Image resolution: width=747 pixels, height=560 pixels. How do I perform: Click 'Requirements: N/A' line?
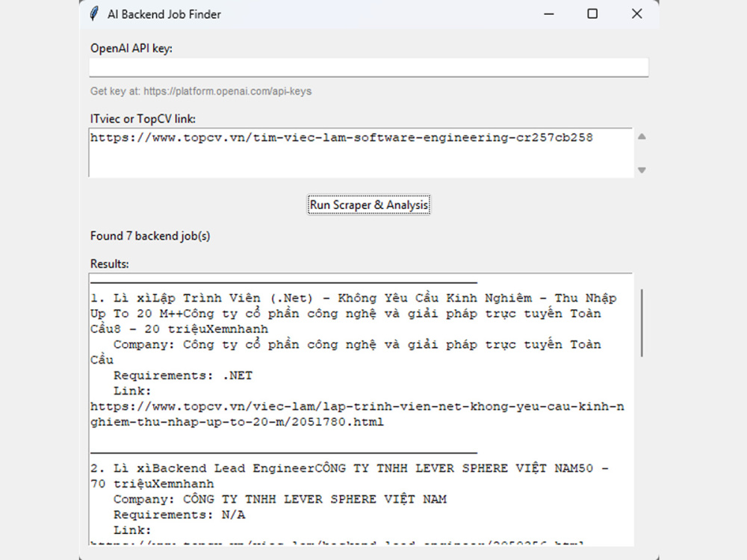(x=179, y=514)
